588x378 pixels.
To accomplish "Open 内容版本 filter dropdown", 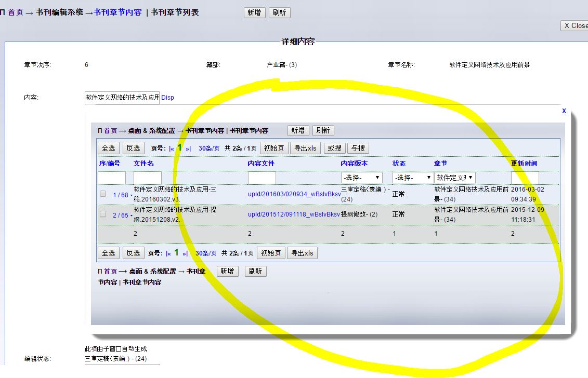I will 361,178.
